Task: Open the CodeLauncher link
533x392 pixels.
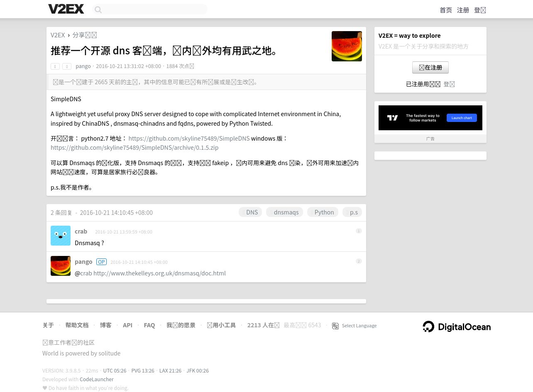Action: click(x=96, y=379)
